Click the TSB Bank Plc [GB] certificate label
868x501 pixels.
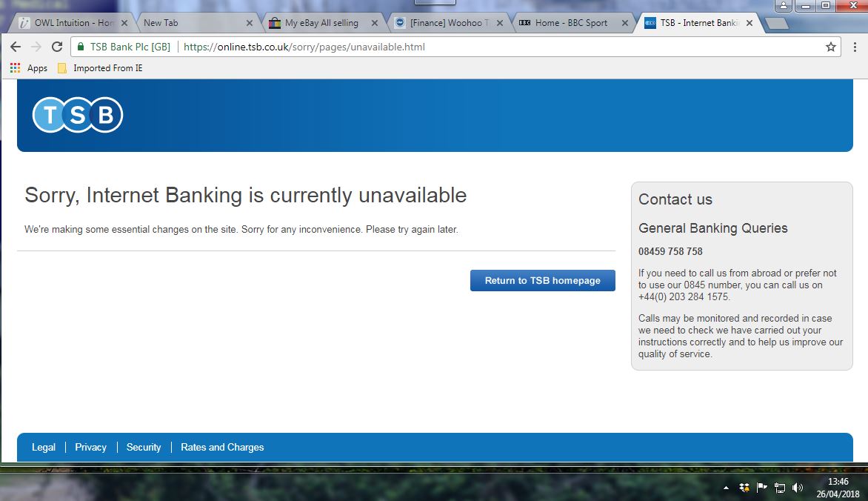tap(130, 47)
